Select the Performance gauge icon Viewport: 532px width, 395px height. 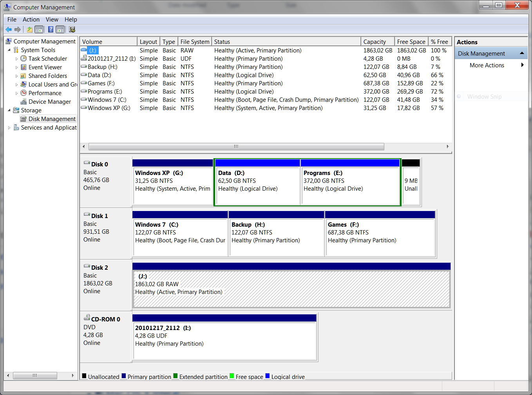coord(24,93)
